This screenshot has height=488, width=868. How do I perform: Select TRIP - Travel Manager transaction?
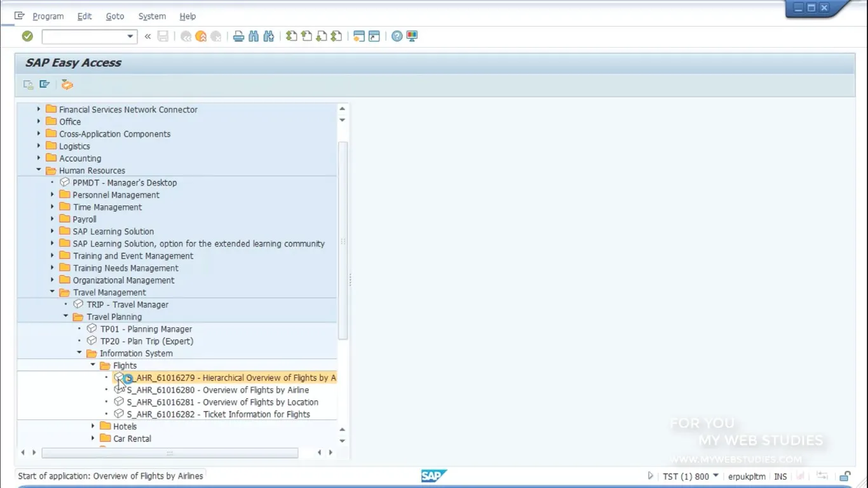(x=128, y=304)
